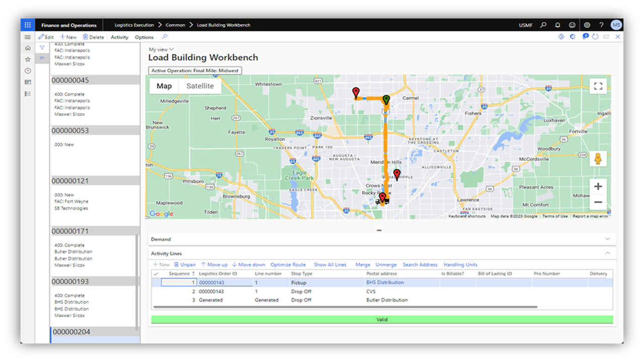Screen dimensions: 644x362
Task: Open BHS Distribution postal address link
Action: pos(385,283)
